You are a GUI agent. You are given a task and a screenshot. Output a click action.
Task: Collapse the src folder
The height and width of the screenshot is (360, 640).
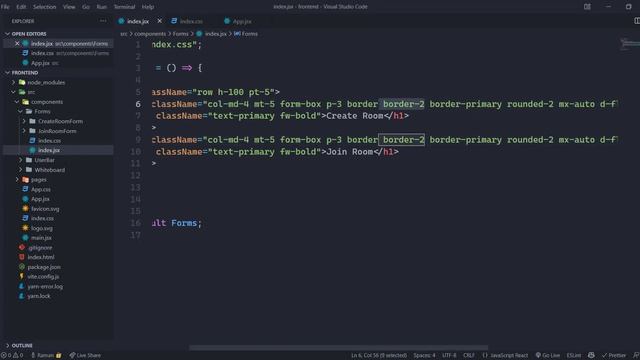(x=31, y=92)
